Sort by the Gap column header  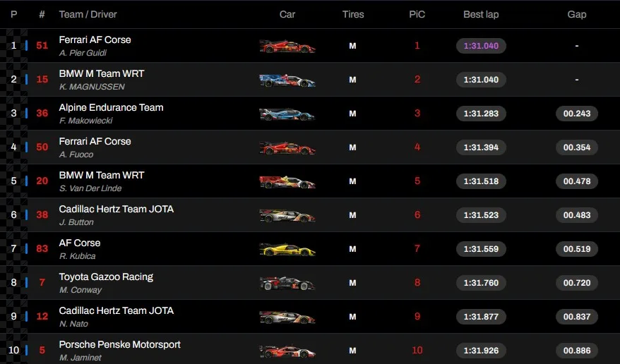click(x=577, y=14)
